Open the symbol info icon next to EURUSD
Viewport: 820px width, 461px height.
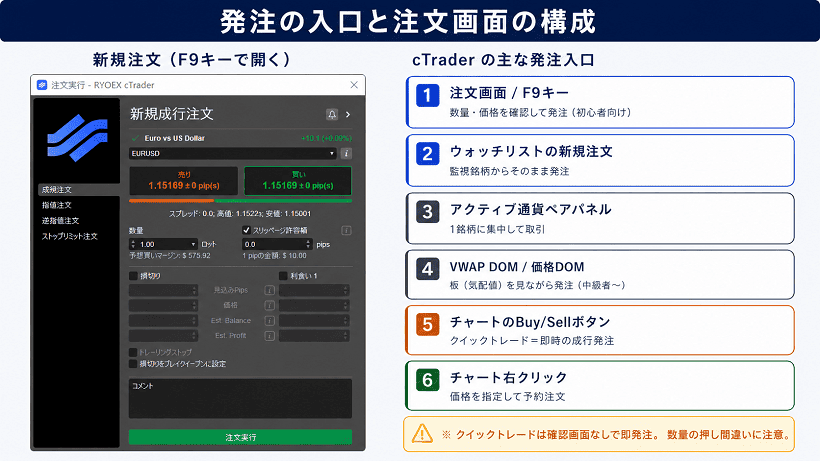(346, 154)
